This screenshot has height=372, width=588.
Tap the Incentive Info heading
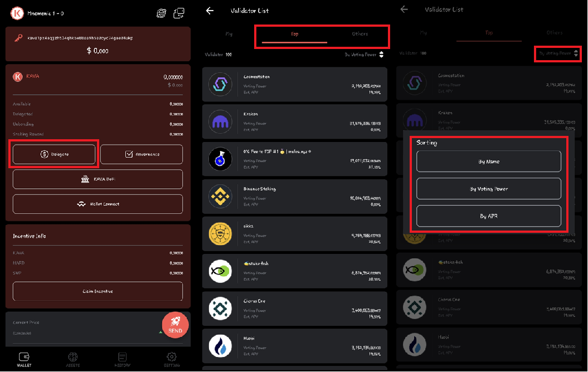click(x=29, y=236)
